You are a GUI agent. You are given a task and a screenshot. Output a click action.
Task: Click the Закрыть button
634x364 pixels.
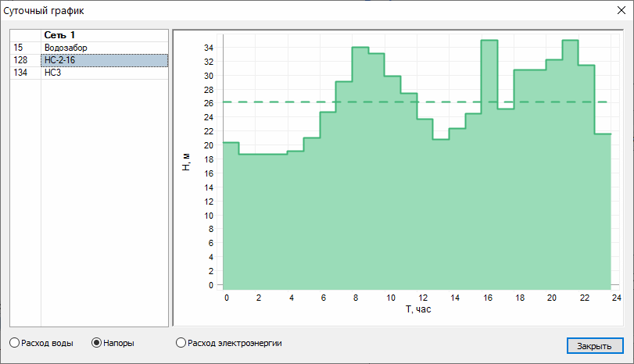[594, 345]
